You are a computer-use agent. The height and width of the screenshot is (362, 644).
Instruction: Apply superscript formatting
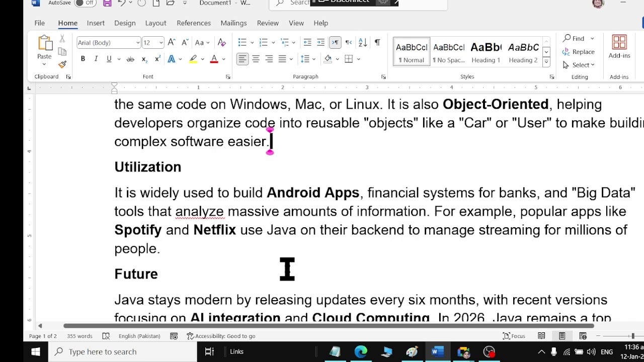157,59
